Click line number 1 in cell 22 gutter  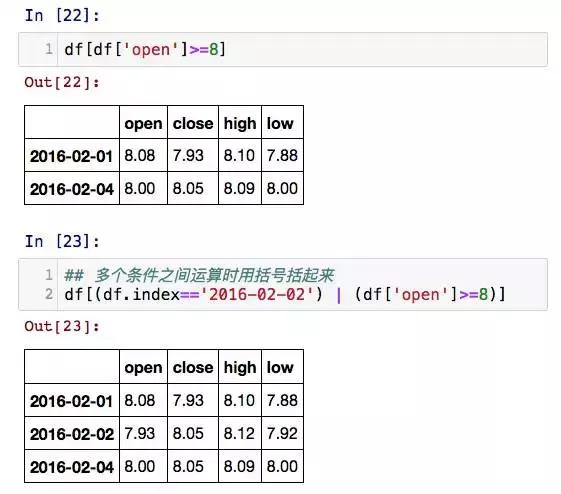click(x=49, y=49)
